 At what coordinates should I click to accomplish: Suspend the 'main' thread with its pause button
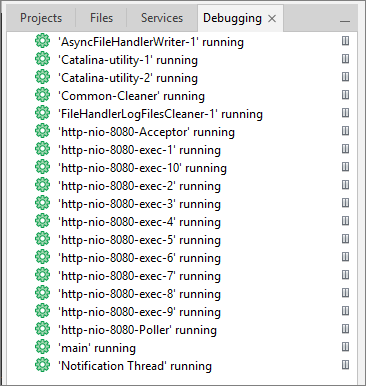345,347
